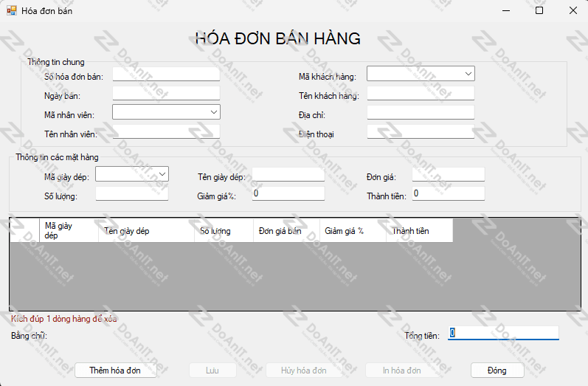Click the Số lượng text box
This screenshot has width=588, height=386.
point(132,193)
